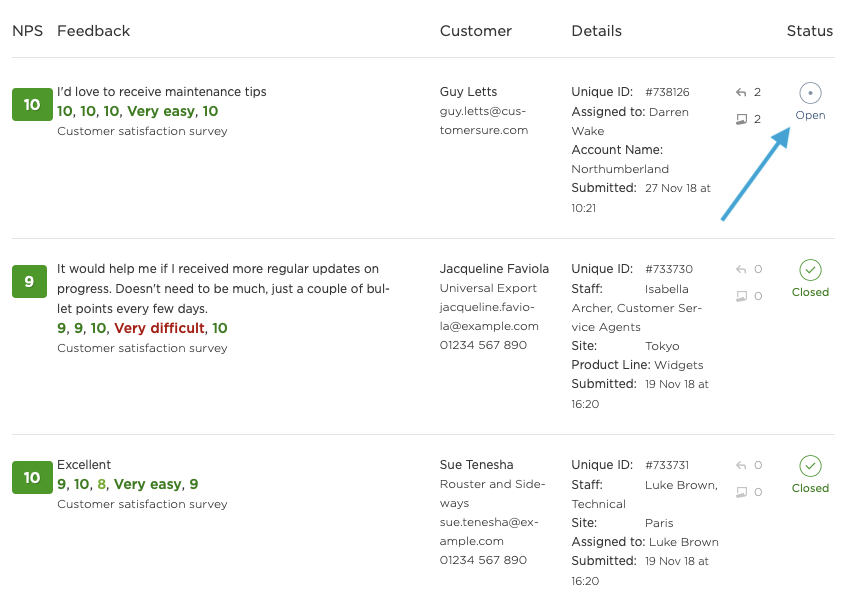Screen dimensions: 848x608
Task: Click Sue Tenesha's Closed checkmark icon
Action: [810, 466]
